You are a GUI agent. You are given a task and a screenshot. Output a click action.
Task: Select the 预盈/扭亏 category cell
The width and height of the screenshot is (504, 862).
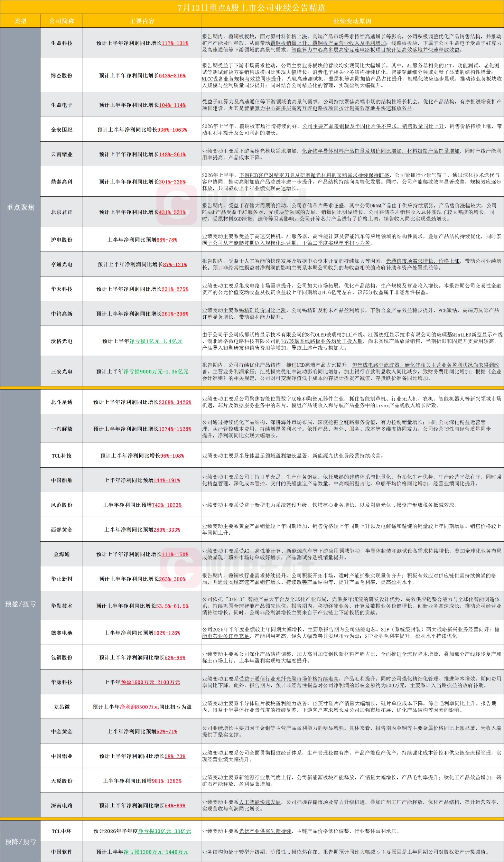pyautogui.click(x=20, y=604)
